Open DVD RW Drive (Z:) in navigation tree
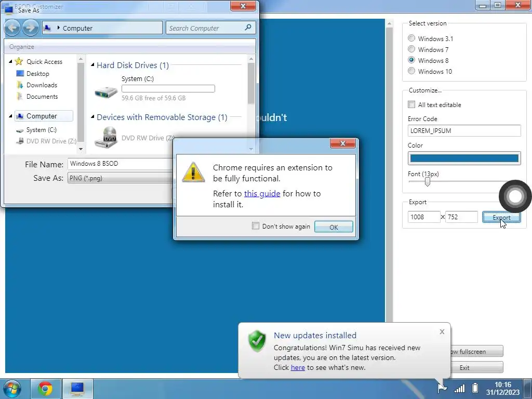This screenshot has width=532, height=399. coord(51,141)
